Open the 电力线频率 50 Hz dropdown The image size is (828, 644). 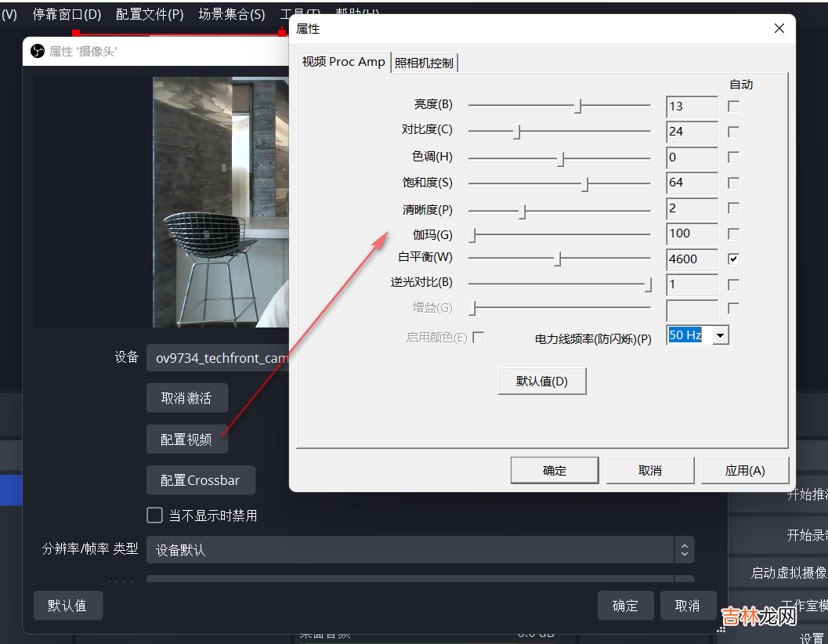click(x=721, y=335)
